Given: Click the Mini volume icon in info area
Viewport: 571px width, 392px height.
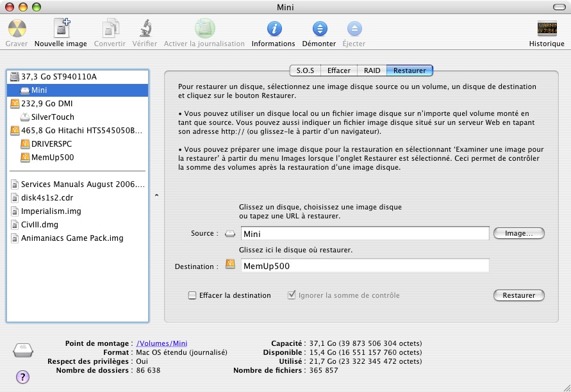Looking at the screenshot, I should tap(23, 350).
